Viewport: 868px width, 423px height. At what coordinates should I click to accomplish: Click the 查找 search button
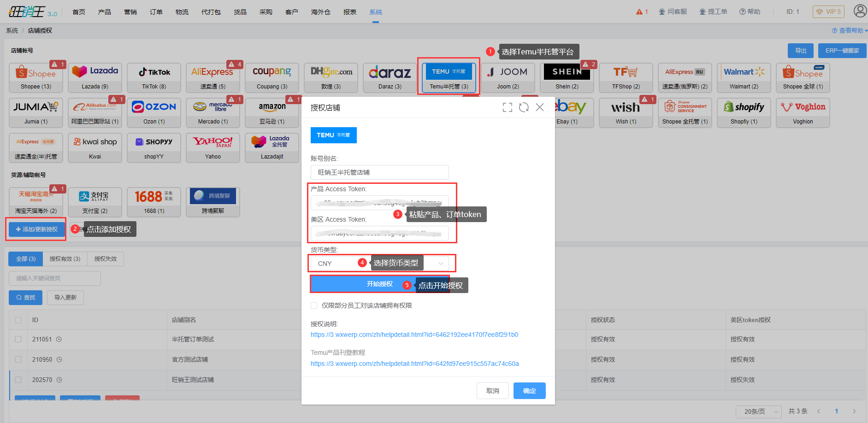26,298
